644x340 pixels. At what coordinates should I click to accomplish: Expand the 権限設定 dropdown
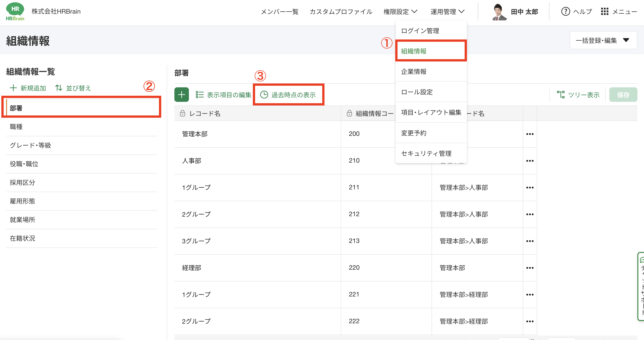click(400, 12)
